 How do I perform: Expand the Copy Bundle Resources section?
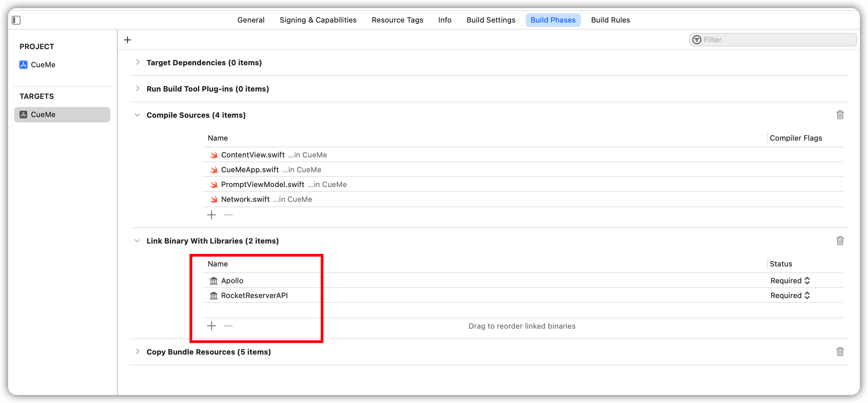click(137, 352)
